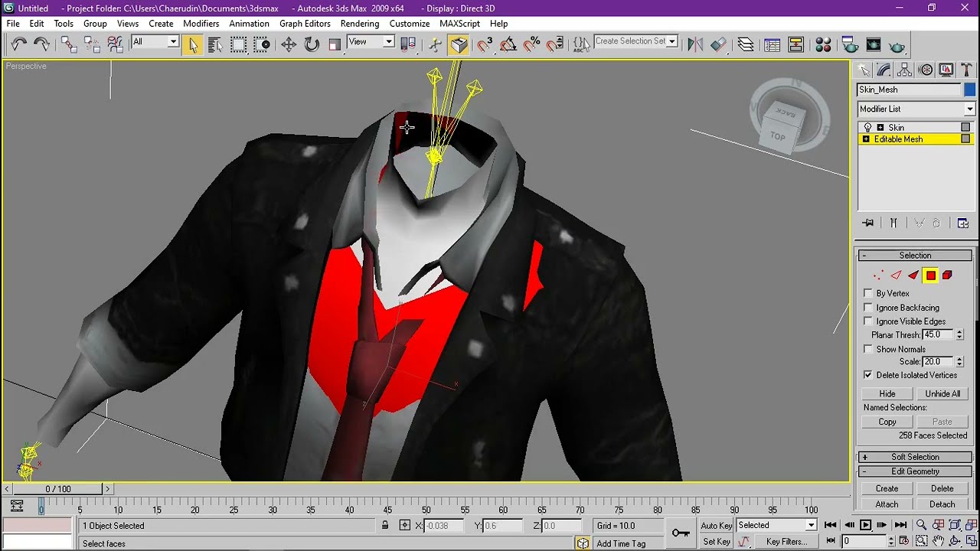Viewport: 980px width, 551px height.
Task: Enable Ignore Backfacing checkbox
Action: [x=868, y=308]
